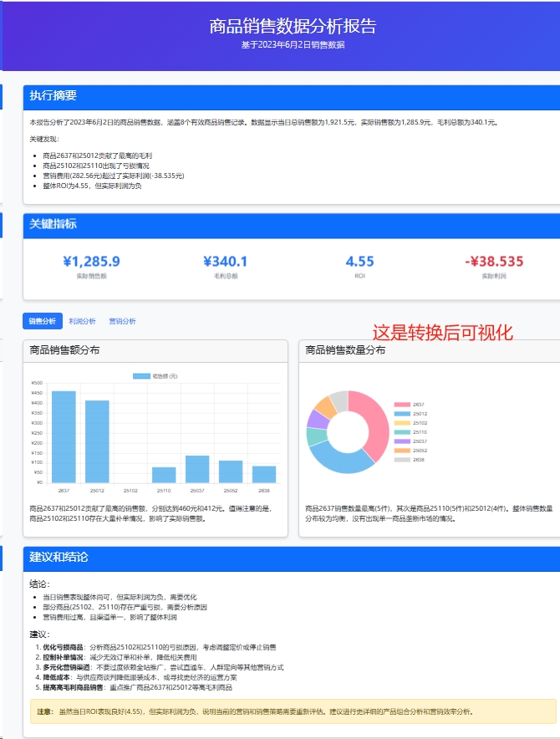Click the recommendation 多元化营销渠道
This screenshot has height=739, width=560.
[163, 667]
